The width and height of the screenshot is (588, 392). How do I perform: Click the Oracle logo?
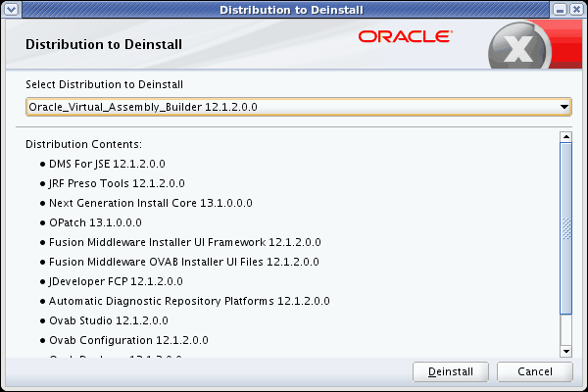pos(406,36)
